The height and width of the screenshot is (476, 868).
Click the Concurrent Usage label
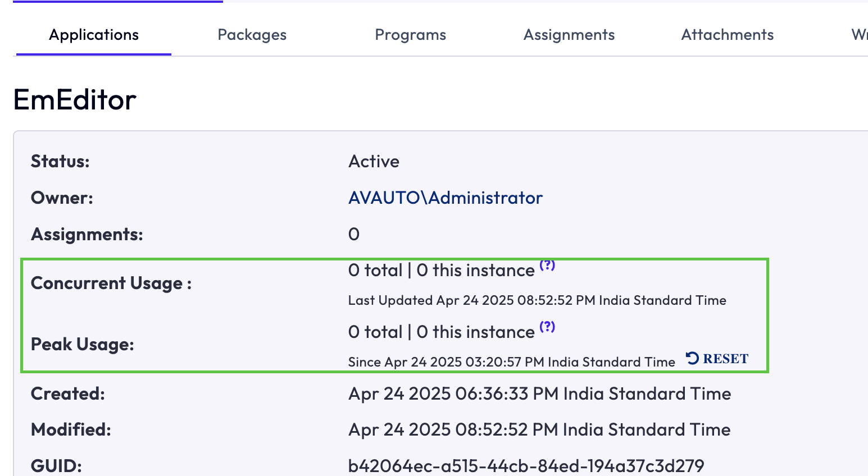[111, 283]
